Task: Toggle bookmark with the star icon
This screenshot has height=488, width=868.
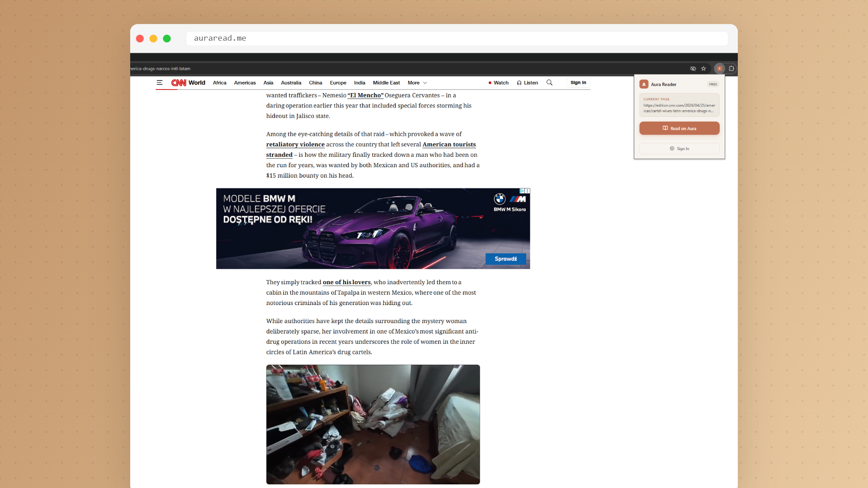Action: [704, 68]
